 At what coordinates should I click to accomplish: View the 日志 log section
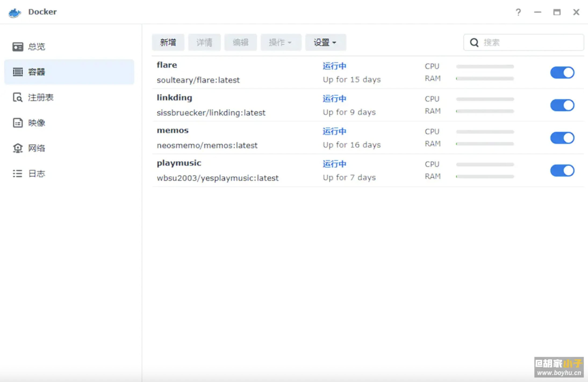(69, 173)
